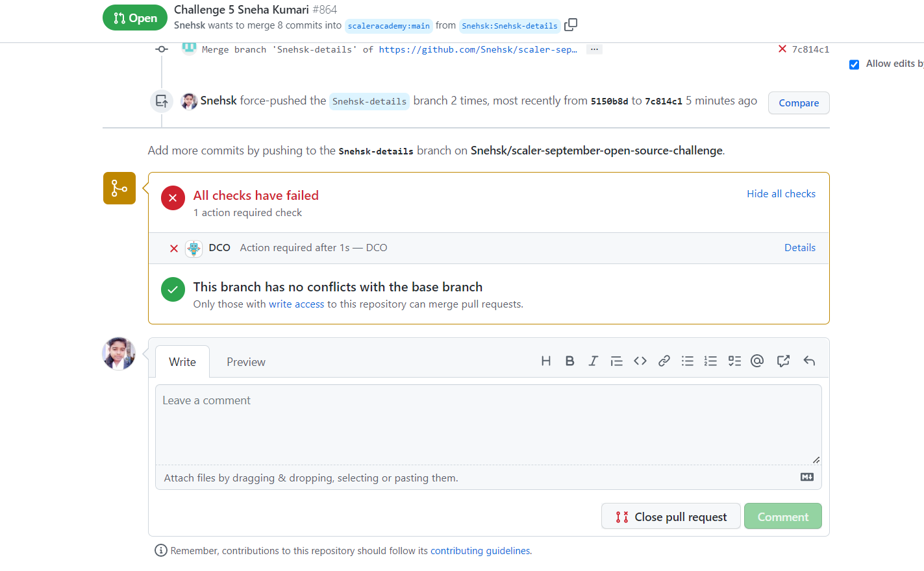The height and width of the screenshot is (571, 924).
Task: Switch to the Preview tab
Action: [x=245, y=361]
